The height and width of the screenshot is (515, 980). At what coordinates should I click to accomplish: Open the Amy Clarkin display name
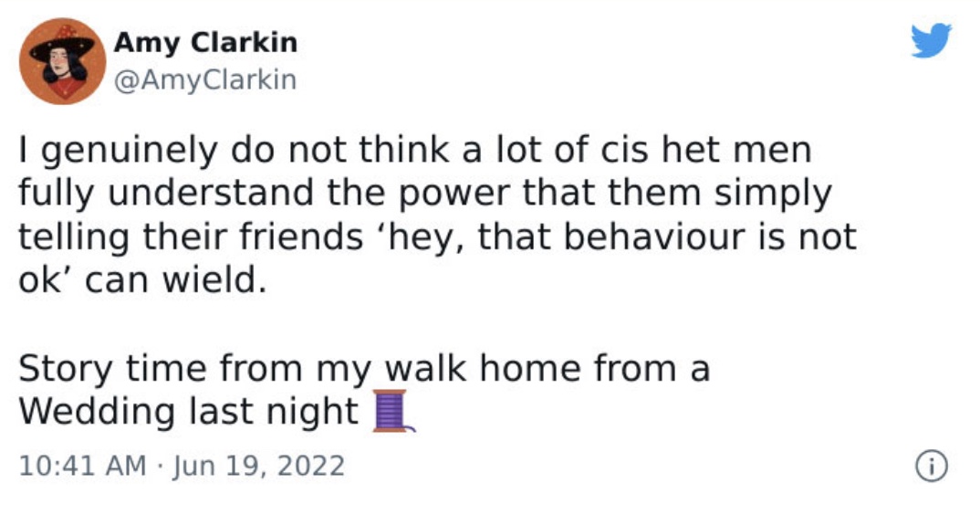tap(205, 43)
